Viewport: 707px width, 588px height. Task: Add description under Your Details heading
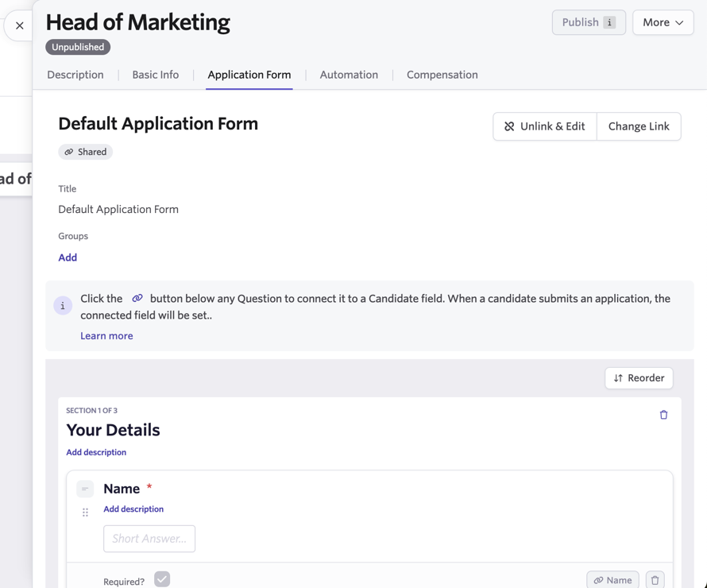click(96, 452)
